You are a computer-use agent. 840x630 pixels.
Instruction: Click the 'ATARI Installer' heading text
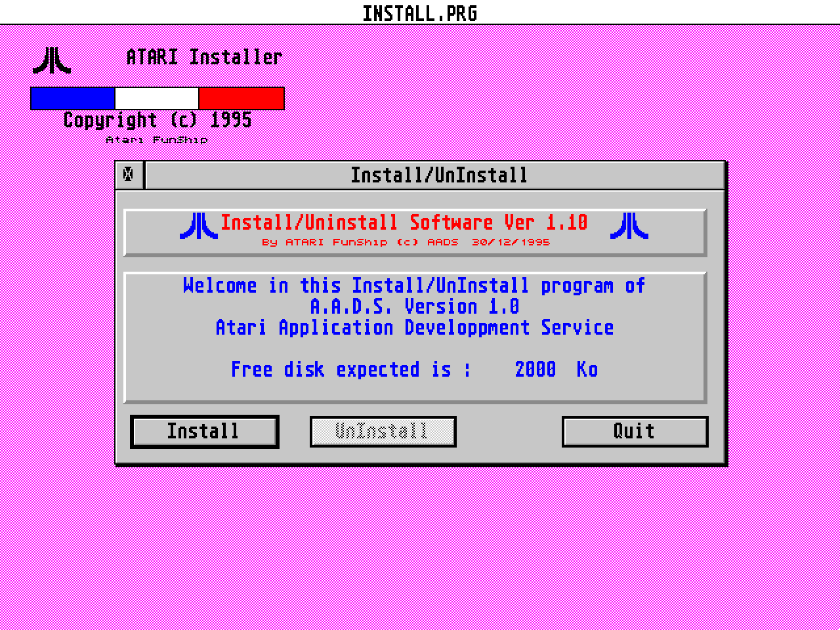click(x=204, y=57)
